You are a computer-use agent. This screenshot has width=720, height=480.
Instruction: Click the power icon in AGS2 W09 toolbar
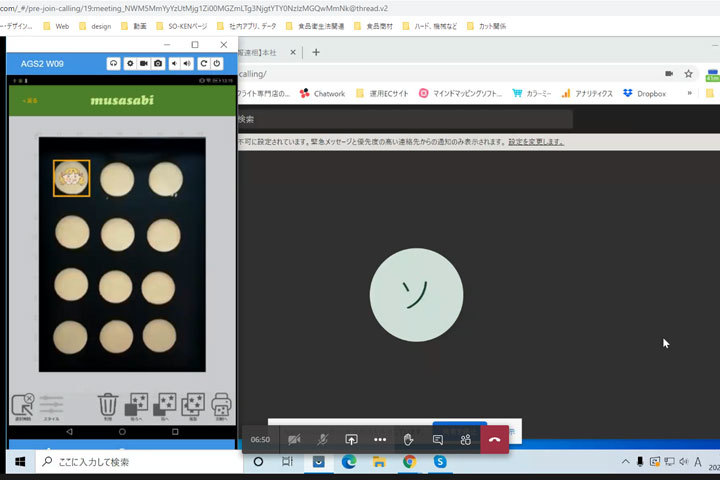tap(217, 63)
